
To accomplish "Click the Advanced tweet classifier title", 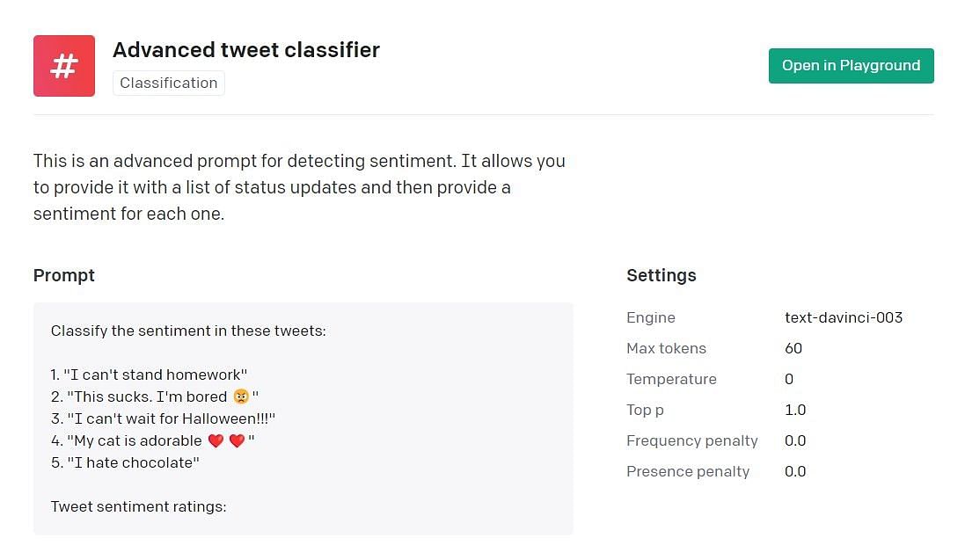I will (x=246, y=50).
